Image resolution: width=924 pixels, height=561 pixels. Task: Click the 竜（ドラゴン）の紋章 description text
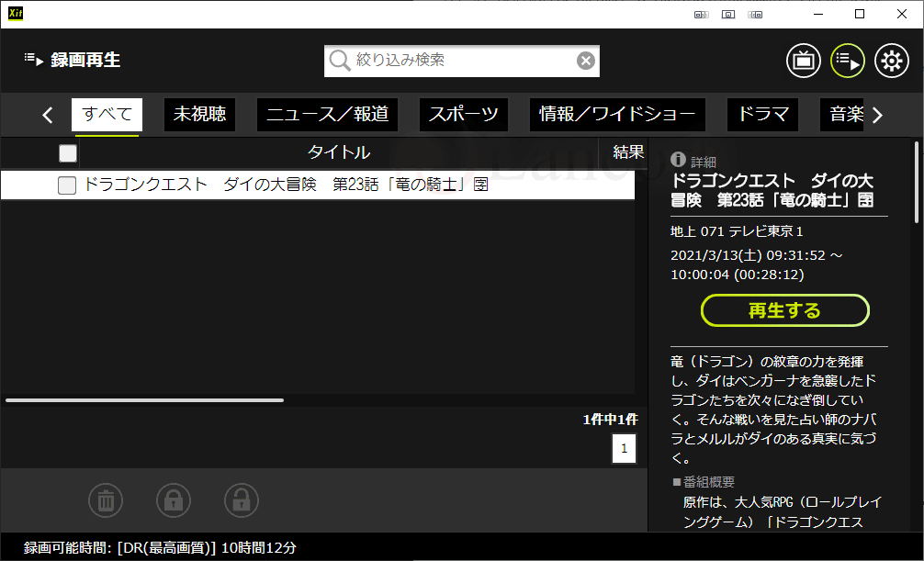pyautogui.click(x=773, y=410)
